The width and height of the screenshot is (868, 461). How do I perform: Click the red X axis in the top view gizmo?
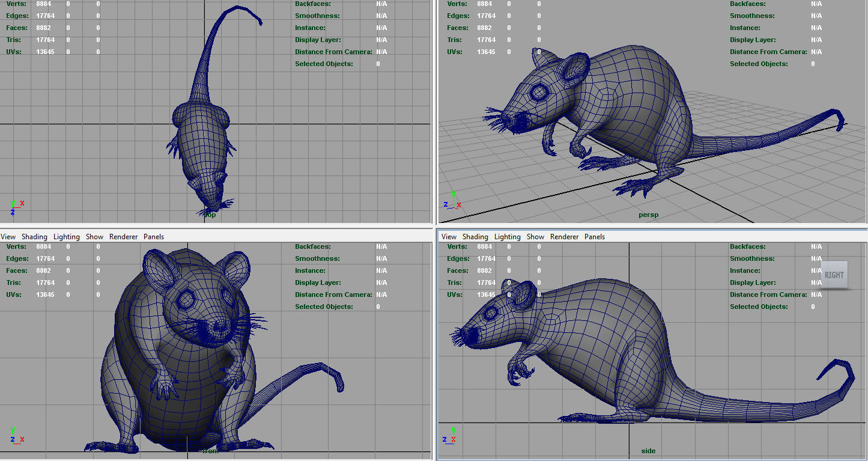click(22, 203)
